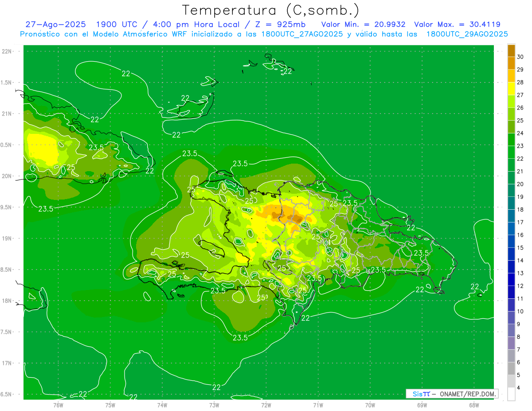Click the "Valor Max. = 30.4119" value
532x411 pixels.
tap(457, 24)
